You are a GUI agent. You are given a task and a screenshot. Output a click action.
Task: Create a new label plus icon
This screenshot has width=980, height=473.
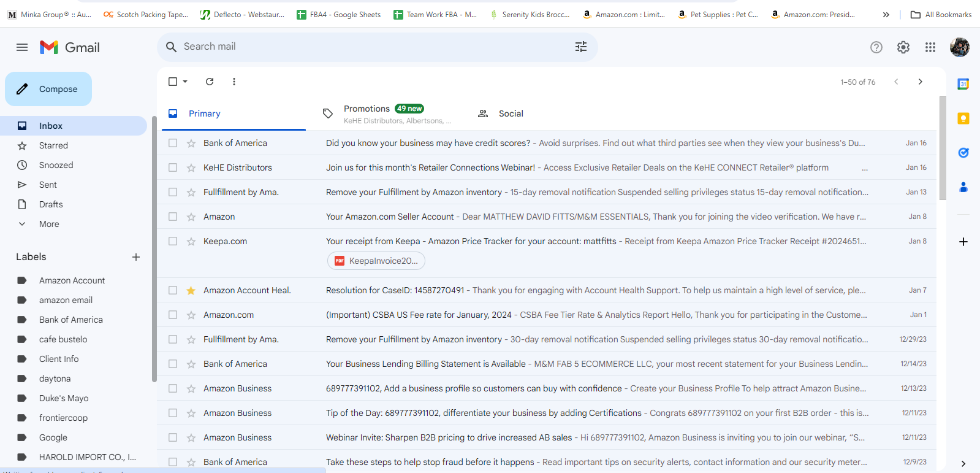pos(136,257)
